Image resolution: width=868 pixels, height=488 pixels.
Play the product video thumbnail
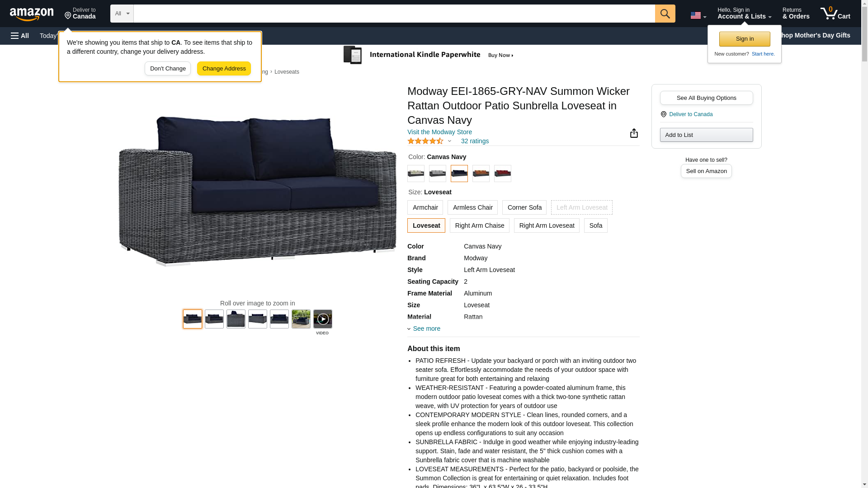323,319
